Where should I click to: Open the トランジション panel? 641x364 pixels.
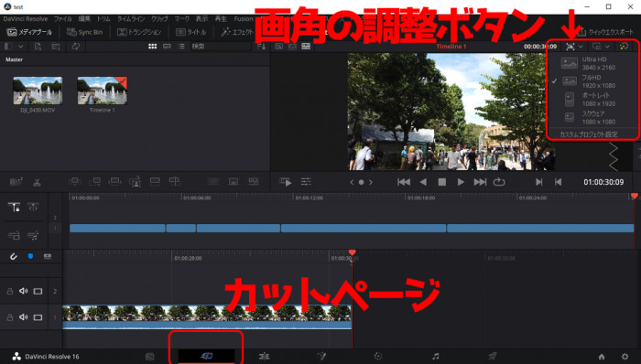click(x=139, y=32)
